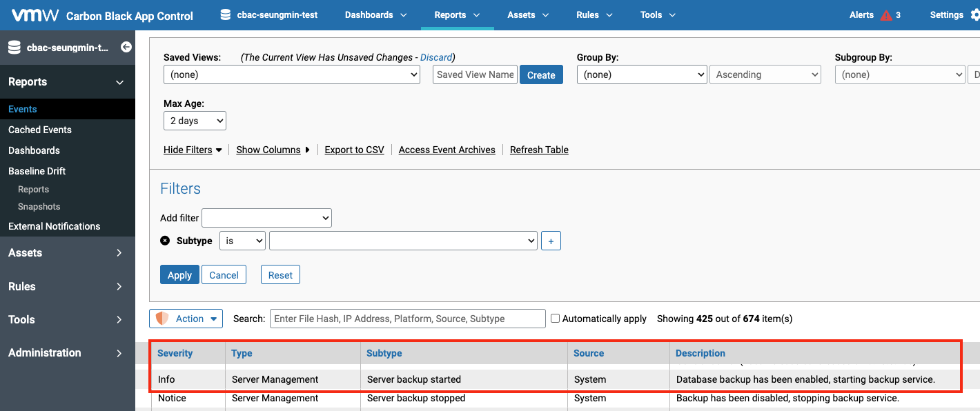Screen dimensions: 980x411
Task: Open the Action dropdown menu
Action: point(186,319)
